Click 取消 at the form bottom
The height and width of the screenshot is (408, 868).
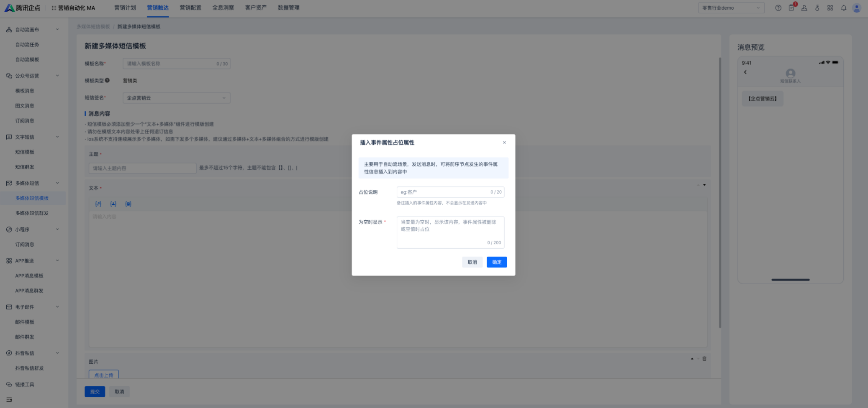[119, 392]
